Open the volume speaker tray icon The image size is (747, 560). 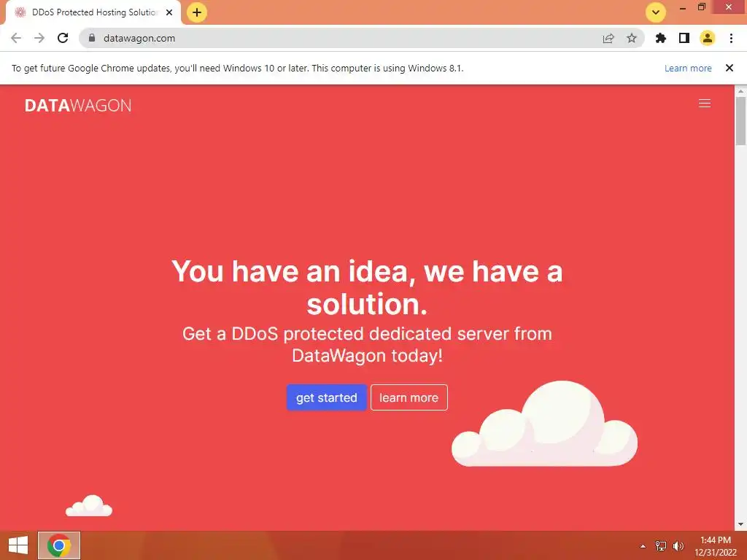[678, 546]
